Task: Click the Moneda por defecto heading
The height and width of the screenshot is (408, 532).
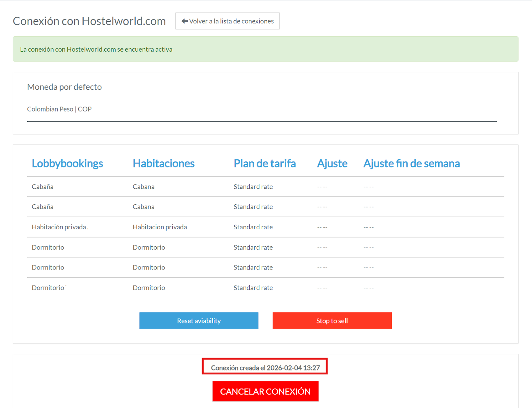Action: click(x=65, y=87)
